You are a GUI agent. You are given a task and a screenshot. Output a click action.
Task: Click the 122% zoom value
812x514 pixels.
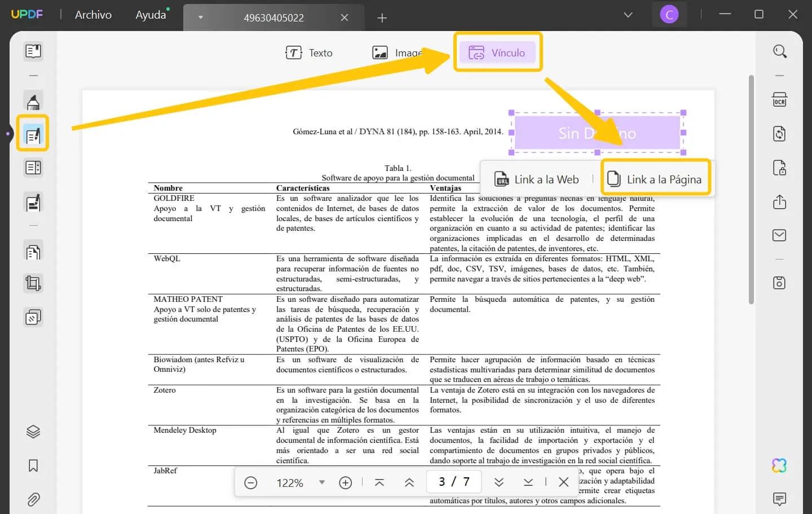290,483
